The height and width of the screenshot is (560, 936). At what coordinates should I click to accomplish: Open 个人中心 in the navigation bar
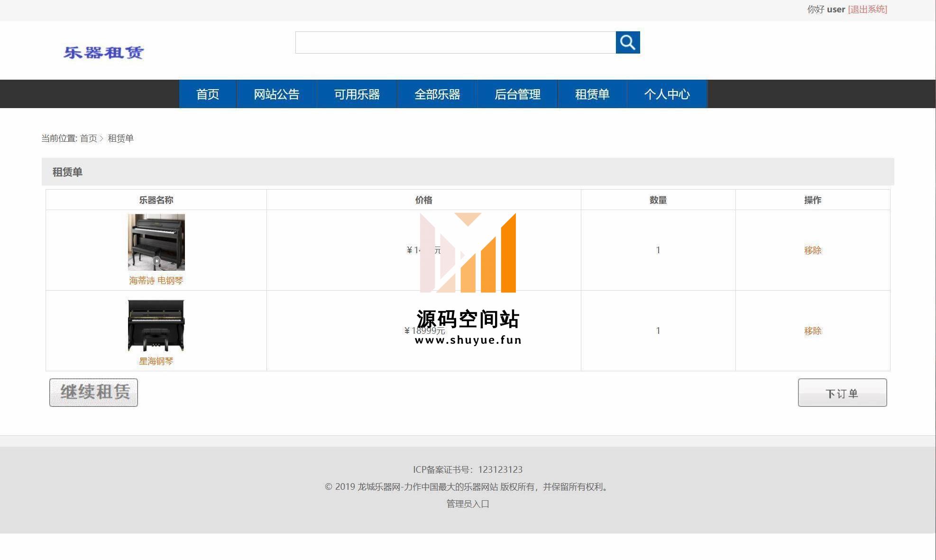667,94
